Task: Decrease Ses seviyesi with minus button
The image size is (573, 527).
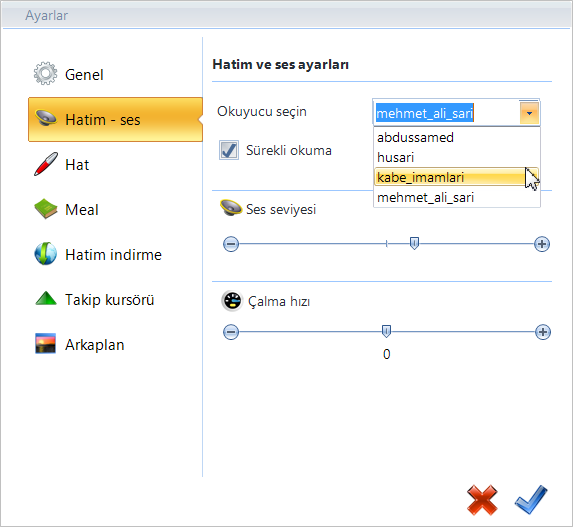Action: click(x=231, y=244)
